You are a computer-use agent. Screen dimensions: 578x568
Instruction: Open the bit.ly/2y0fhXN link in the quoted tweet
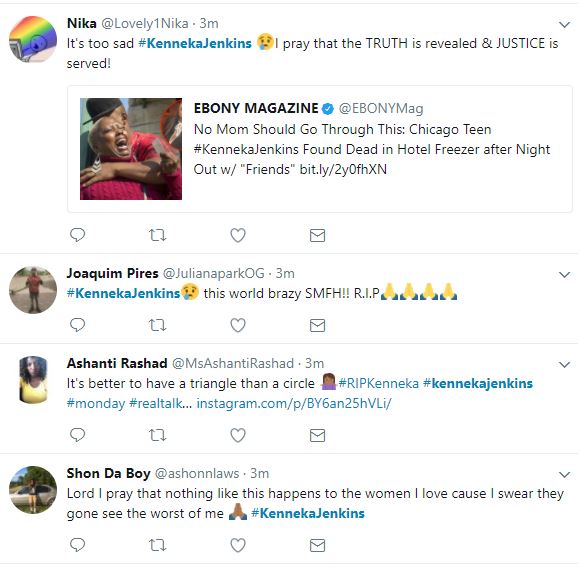tap(343, 170)
